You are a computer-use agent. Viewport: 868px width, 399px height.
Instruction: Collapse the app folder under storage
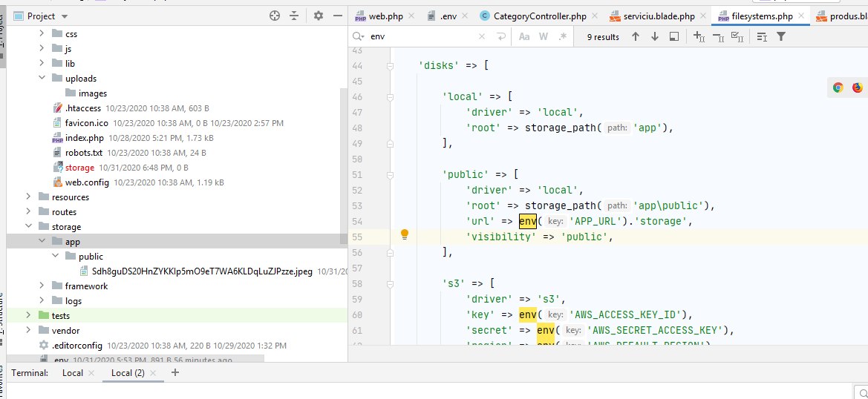tap(42, 242)
